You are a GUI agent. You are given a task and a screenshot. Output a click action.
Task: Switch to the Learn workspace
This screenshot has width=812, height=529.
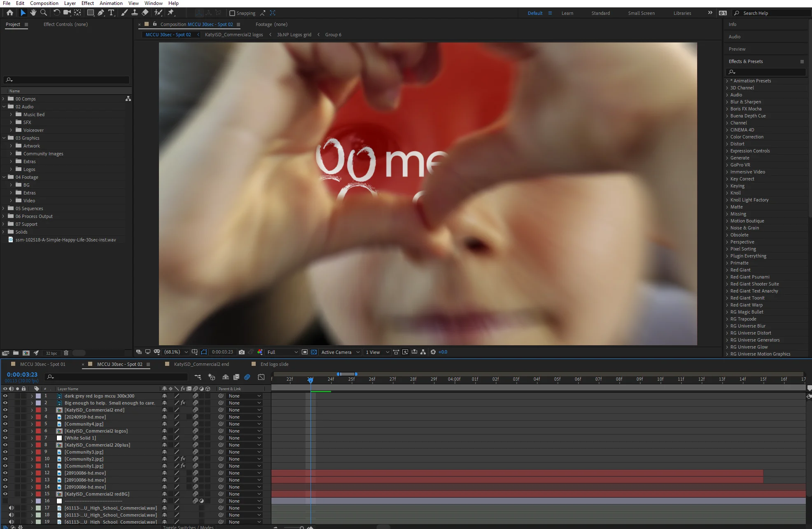click(567, 13)
